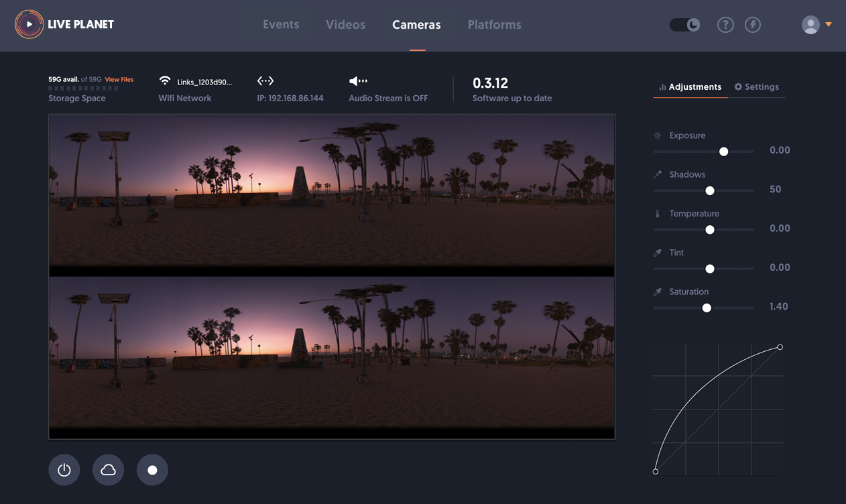This screenshot has height=504, width=846.
Task: Start recording with the record button
Action: [x=152, y=470]
